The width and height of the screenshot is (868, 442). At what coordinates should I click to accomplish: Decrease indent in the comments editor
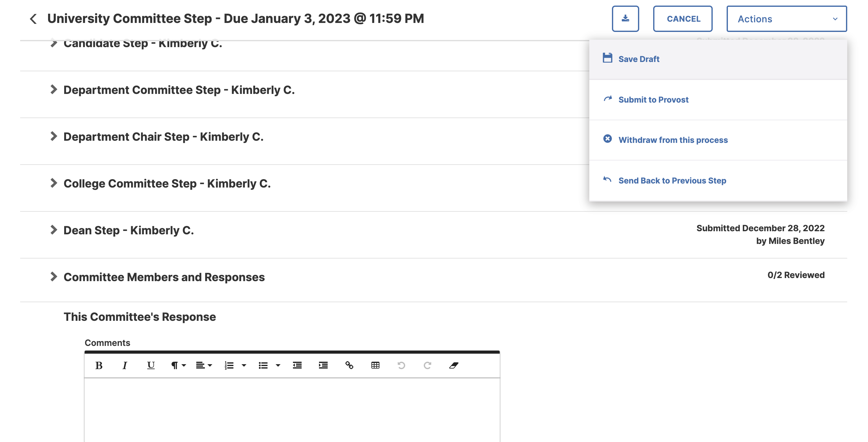pos(297,365)
